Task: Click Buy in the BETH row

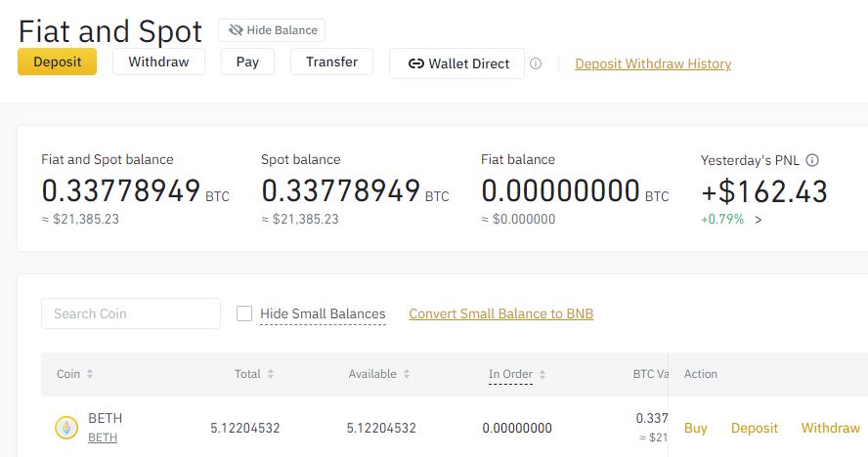Action: coord(695,429)
